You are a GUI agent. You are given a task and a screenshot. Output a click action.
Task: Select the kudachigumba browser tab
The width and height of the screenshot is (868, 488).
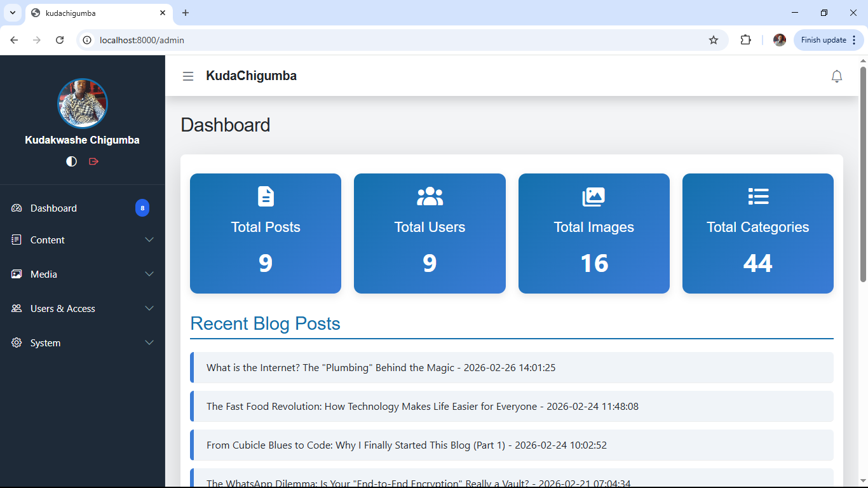point(95,13)
